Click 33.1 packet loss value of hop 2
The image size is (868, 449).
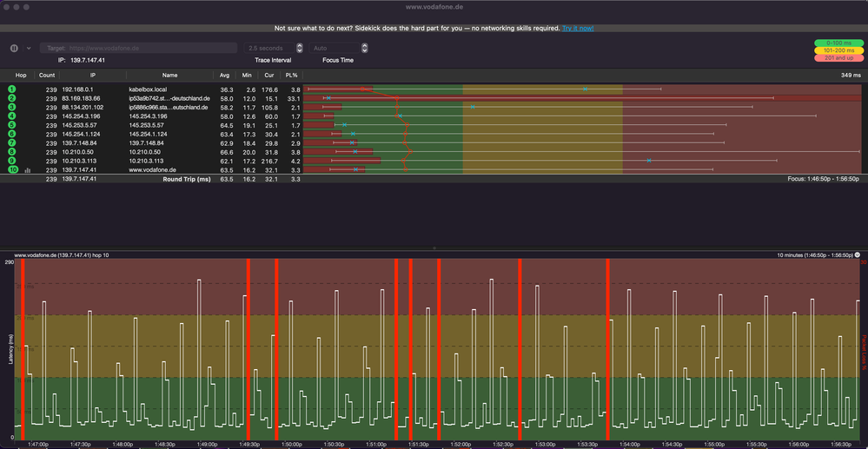(294, 98)
